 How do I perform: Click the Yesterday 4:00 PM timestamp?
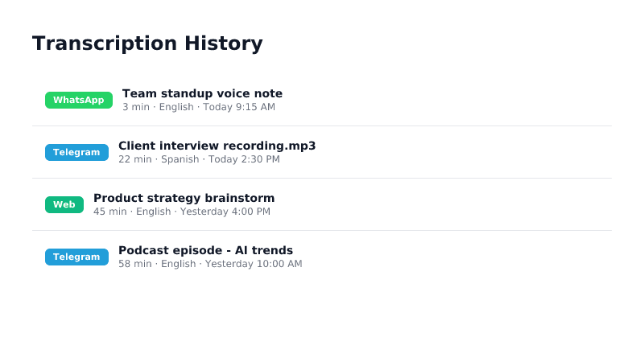(x=225, y=212)
